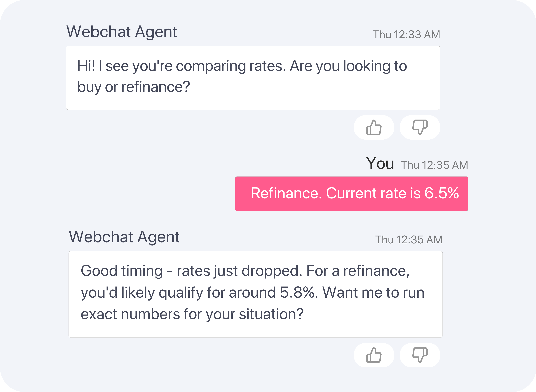This screenshot has height=392, width=536.
Task: Click 'exact numbers for your situation?' text
Action: coord(192,314)
